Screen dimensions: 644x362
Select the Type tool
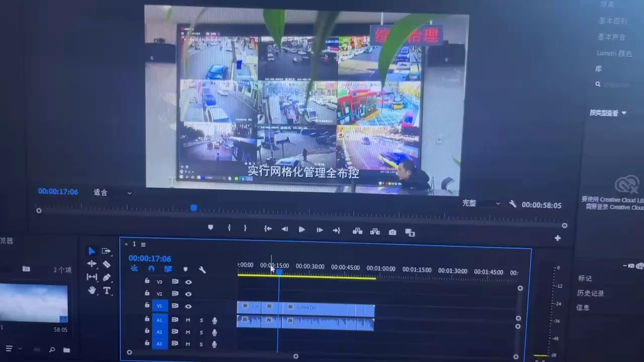[x=107, y=291]
